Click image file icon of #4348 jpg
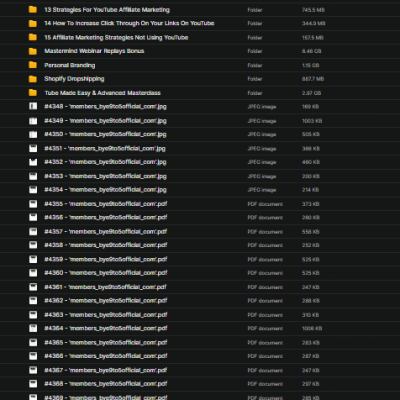400x400 pixels. (x=33, y=106)
